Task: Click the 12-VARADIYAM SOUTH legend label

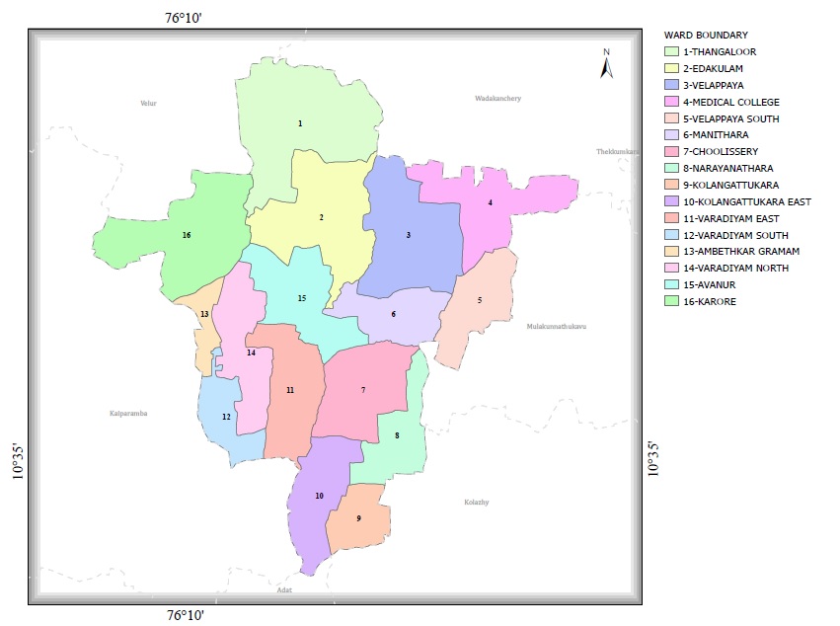Action: click(735, 235)
